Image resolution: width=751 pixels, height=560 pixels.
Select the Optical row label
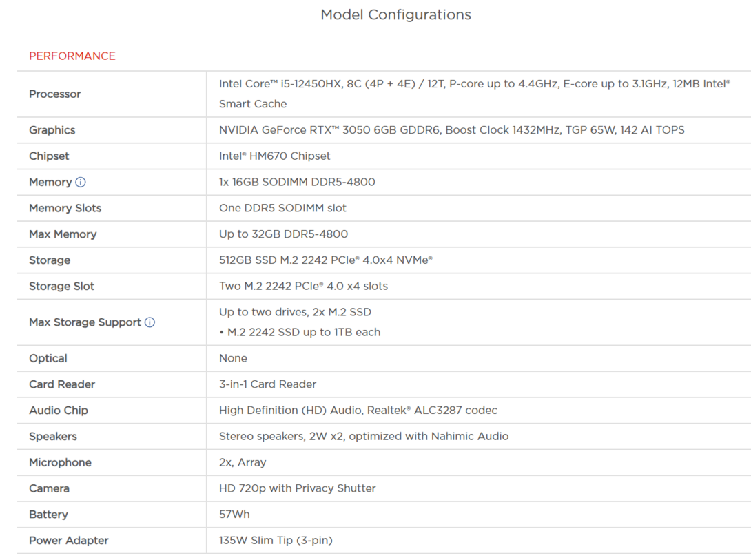click(48, 359)
